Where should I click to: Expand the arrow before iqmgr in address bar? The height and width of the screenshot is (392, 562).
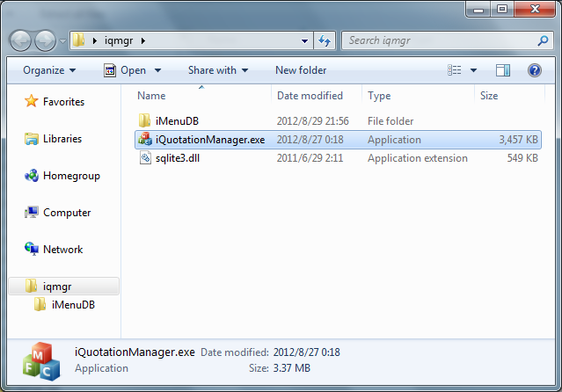pos(95,40)
